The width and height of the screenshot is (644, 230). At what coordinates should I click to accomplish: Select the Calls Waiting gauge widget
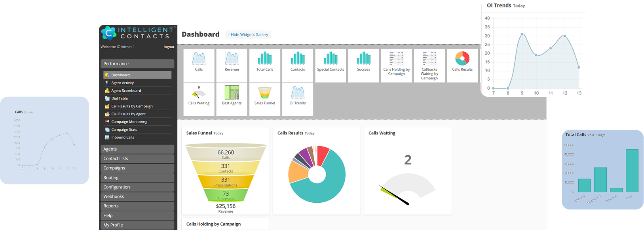pos(199,96)
